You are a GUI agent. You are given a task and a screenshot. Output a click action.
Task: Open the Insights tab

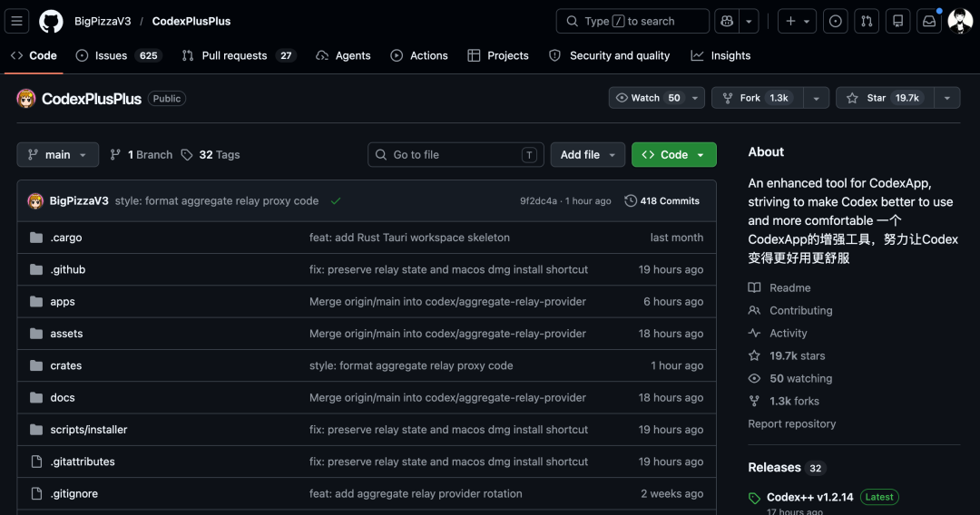point(720,55)
